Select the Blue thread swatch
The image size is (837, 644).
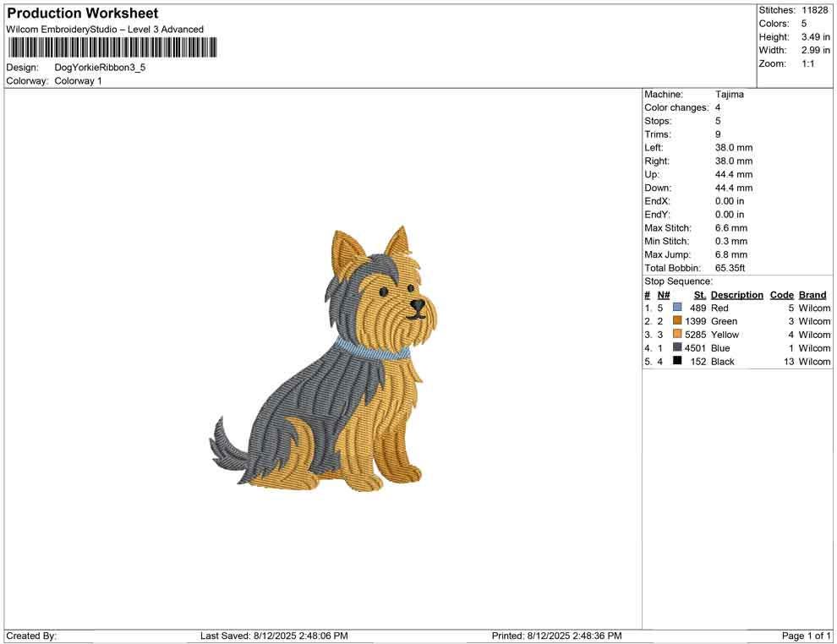(x=676, y=348)
